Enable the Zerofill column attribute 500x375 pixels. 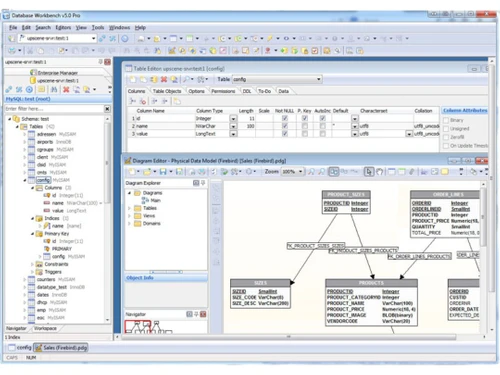[x=446, y=137]
